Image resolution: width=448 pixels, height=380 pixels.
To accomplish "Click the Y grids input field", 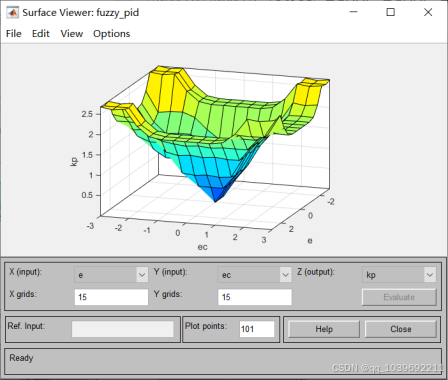I will pos(255,297).
